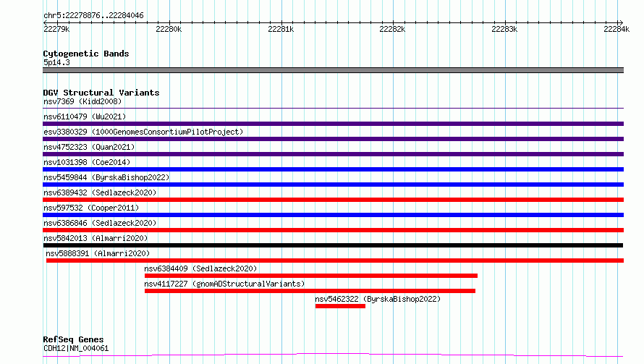Open esv3380329 (1000GenomesConsortiumPilotProject) label
This screenshot has height=364, width=644.
click(x=143, y=132)
